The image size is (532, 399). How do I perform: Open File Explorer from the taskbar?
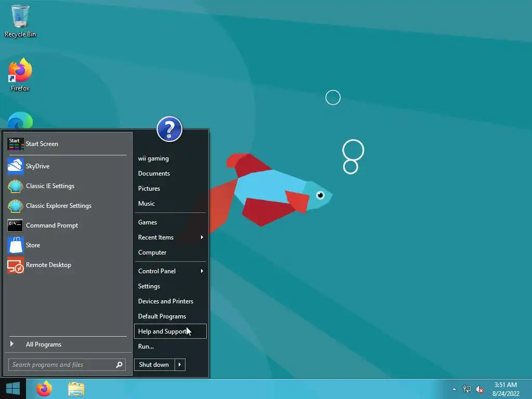pyautogui.click(x=76, y=389)
